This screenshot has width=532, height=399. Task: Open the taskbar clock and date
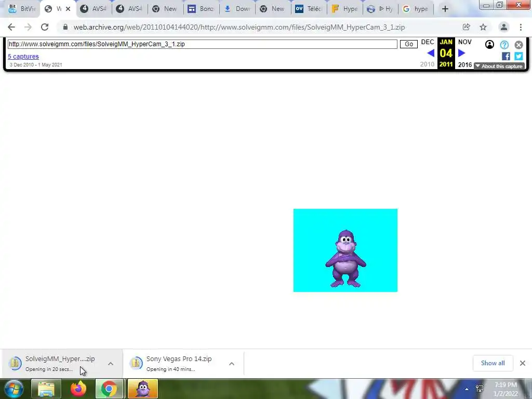pos(506,389)
